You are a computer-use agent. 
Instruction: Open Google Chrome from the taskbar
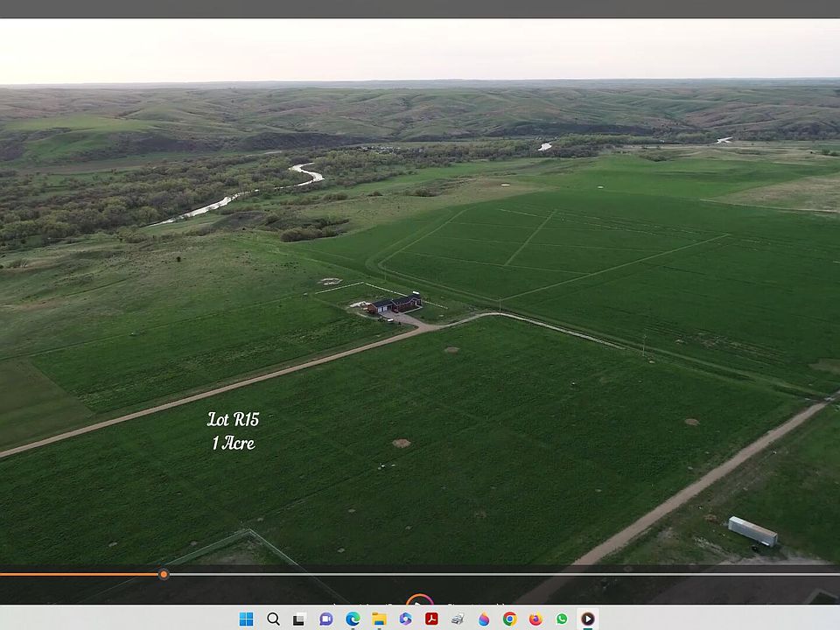point(509,619)
